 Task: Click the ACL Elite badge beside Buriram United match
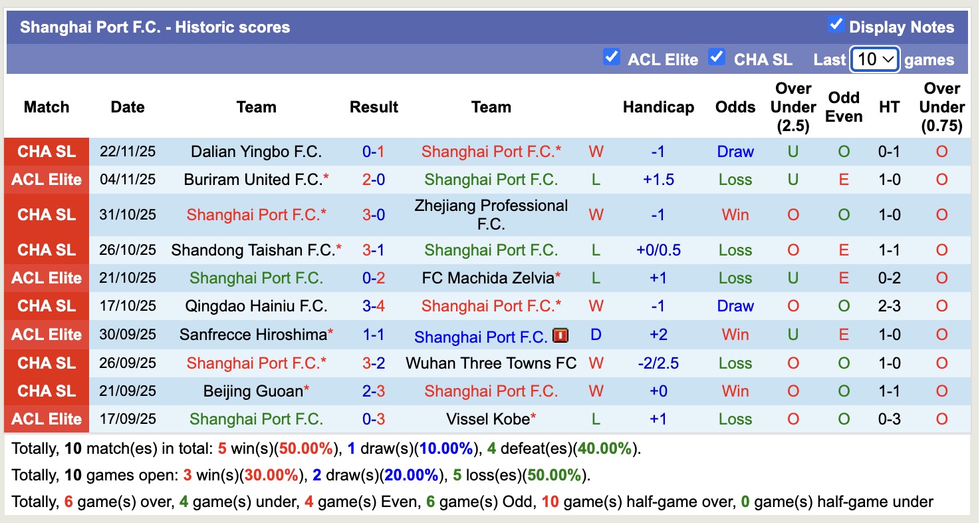pyautogui.click(x=46, y=179)
